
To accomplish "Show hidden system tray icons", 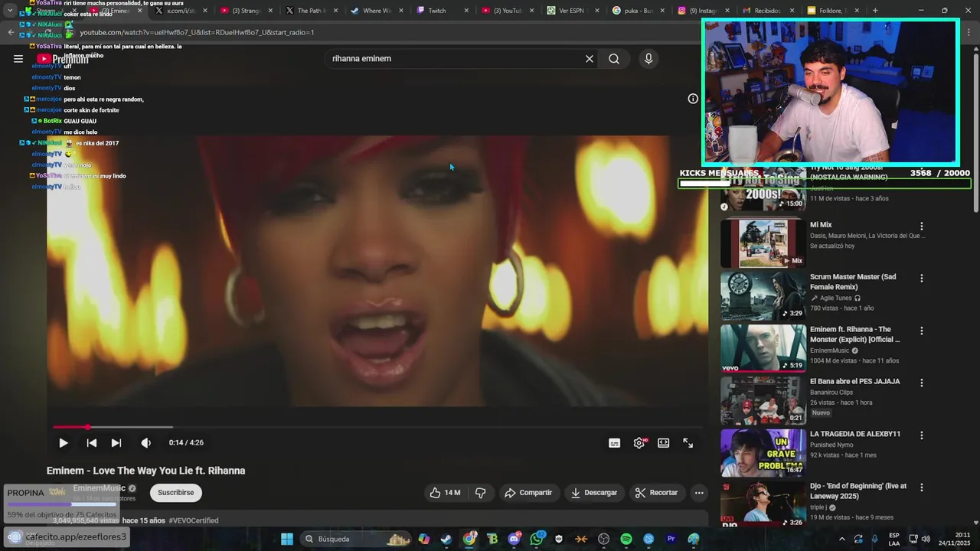I will 842,539.
